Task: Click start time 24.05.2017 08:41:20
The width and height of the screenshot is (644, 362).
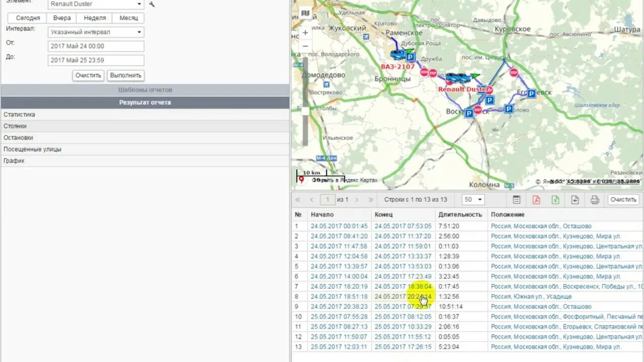Action: (339, 236)
